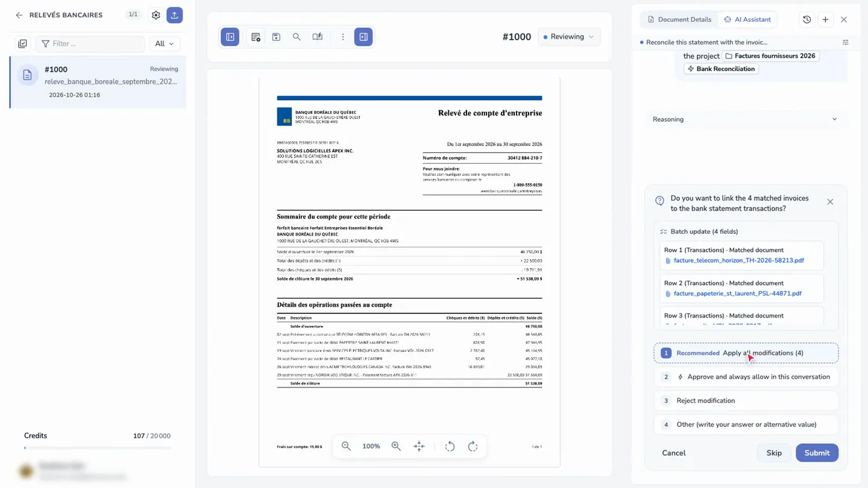Open the more options vertical dots menu

(343, 37)
